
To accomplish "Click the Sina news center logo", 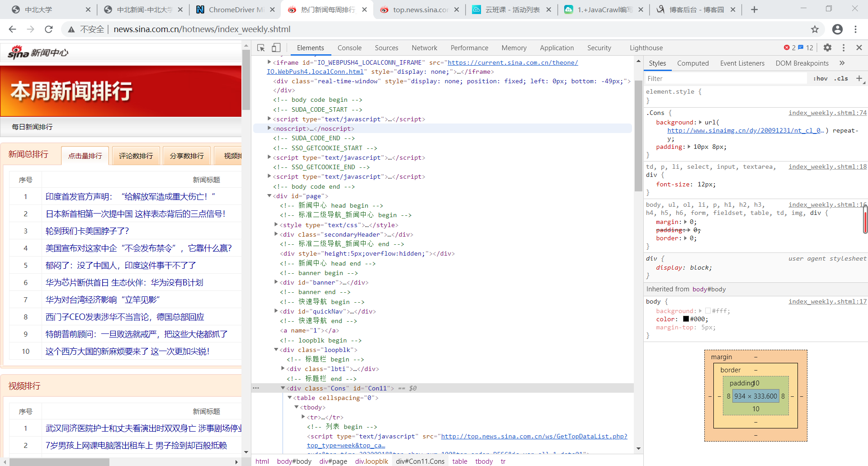I will pos(38,53).
